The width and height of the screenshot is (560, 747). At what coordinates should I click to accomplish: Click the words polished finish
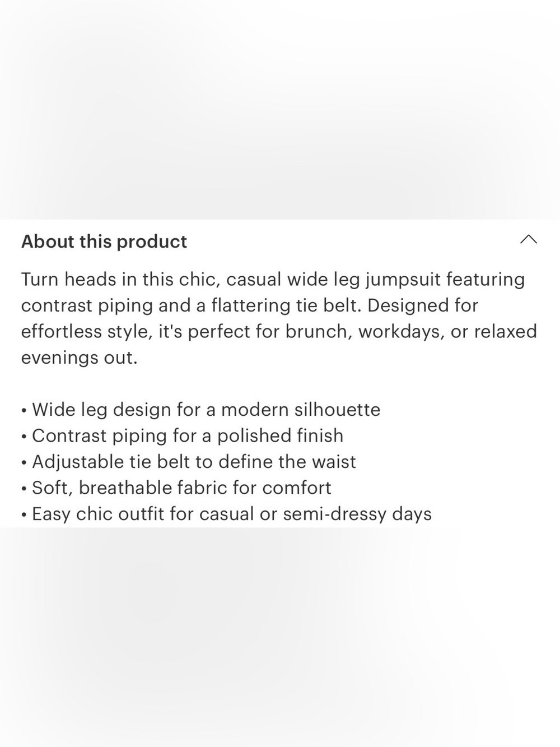pos(280,435)
